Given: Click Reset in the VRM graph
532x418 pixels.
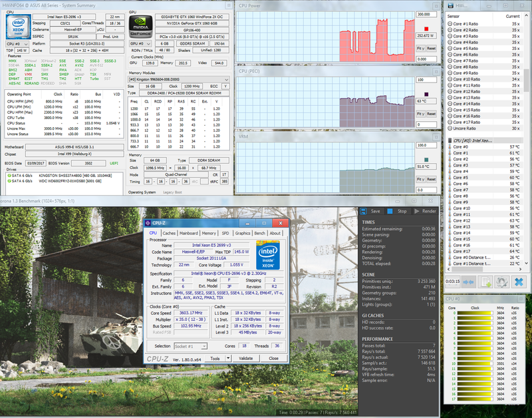Looking at the screenshot, I should [431, 179].
